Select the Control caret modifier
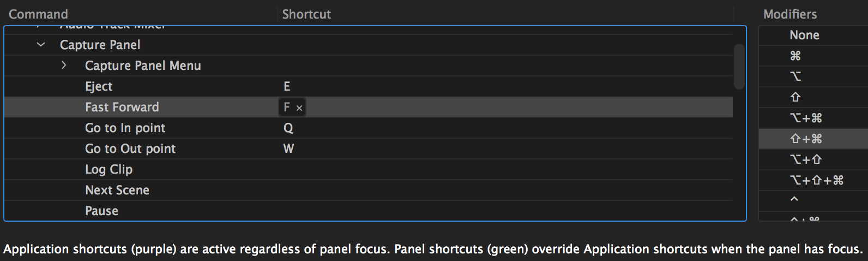Screen dimensions: 868x261 pos(794,200)
